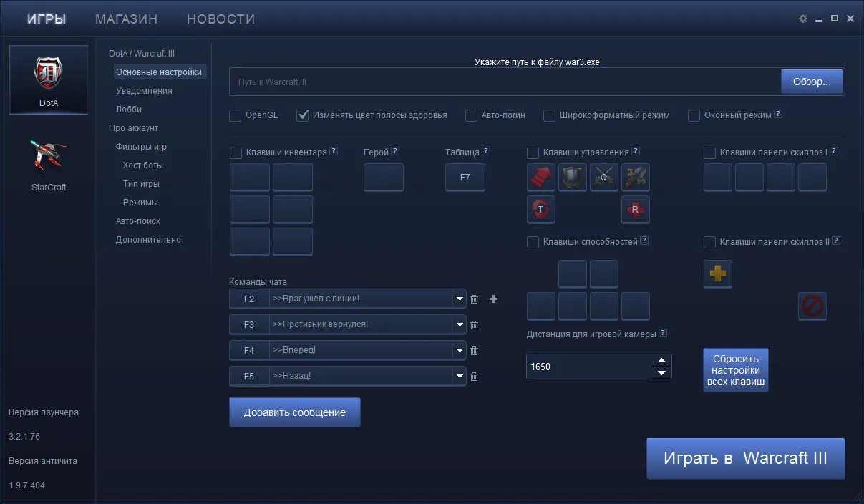Click the red prohibited circle icon

[812, 306]
